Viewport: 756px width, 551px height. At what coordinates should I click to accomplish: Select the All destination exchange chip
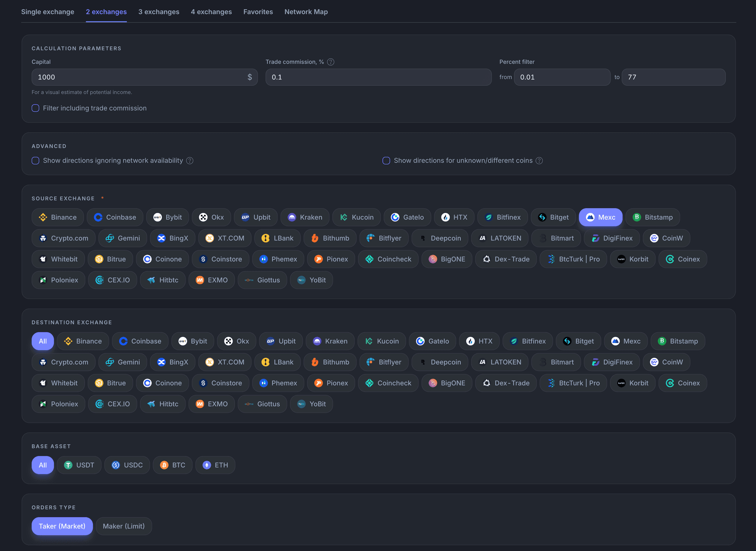coord(43,341)
